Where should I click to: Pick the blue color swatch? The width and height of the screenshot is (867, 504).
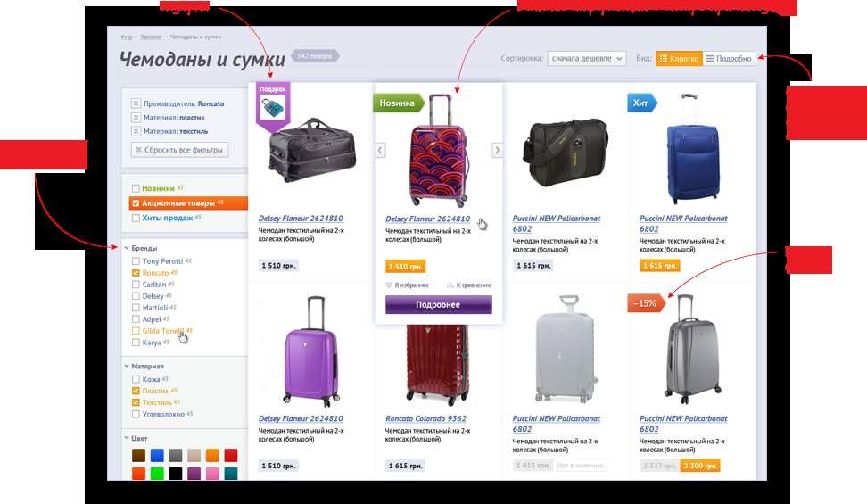pyautogui.click(x=157, y=455)
